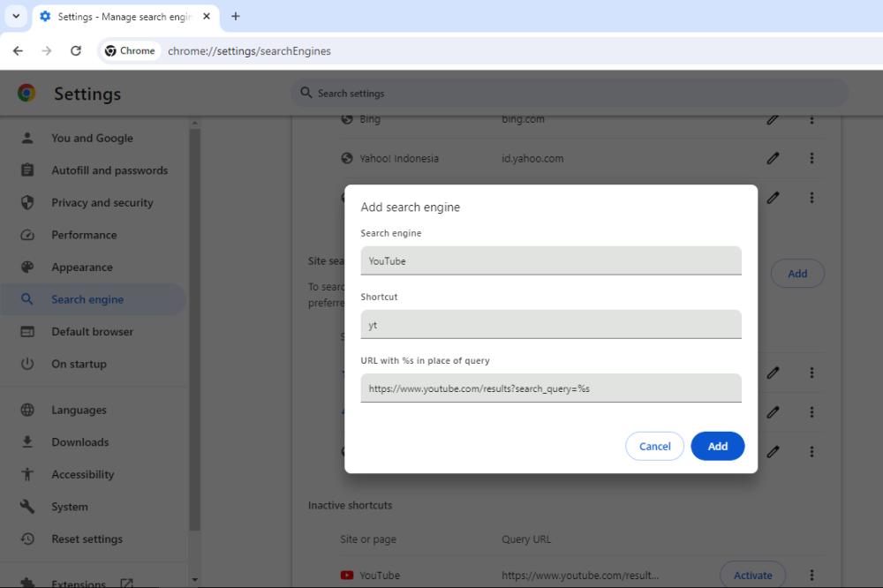This screenshot has width=883, height=588.
Task: Click the browser forward arrow
Action: tap(47, 50)
